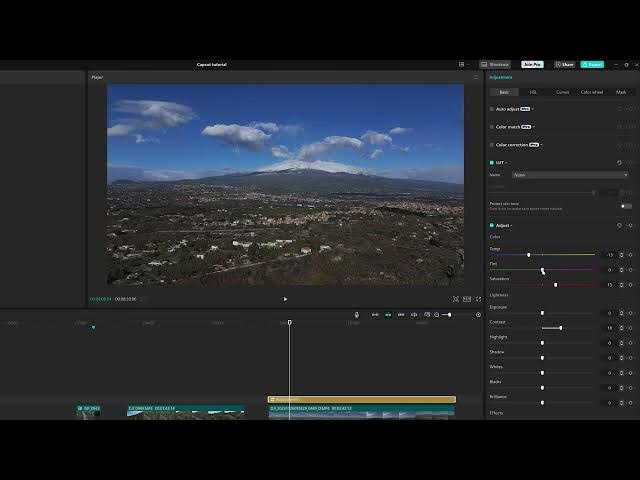Click the timeline zoom slider
This screenshot has height=480, width=640.
point(456,315)
